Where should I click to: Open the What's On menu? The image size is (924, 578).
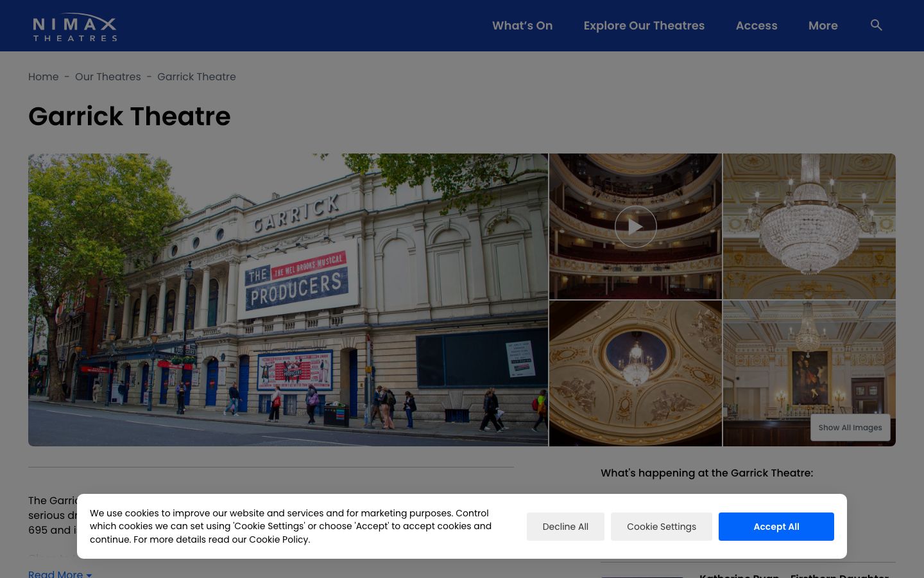522,26
